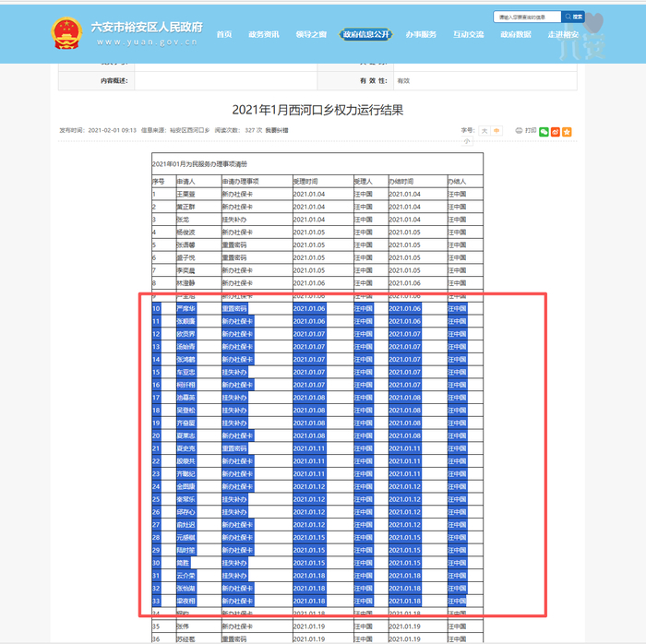The height and width of the screenshot is (644, 646).
Task: Open the 办事服务 navigation item
Action: pyautogui.click(x=421, y=34)
